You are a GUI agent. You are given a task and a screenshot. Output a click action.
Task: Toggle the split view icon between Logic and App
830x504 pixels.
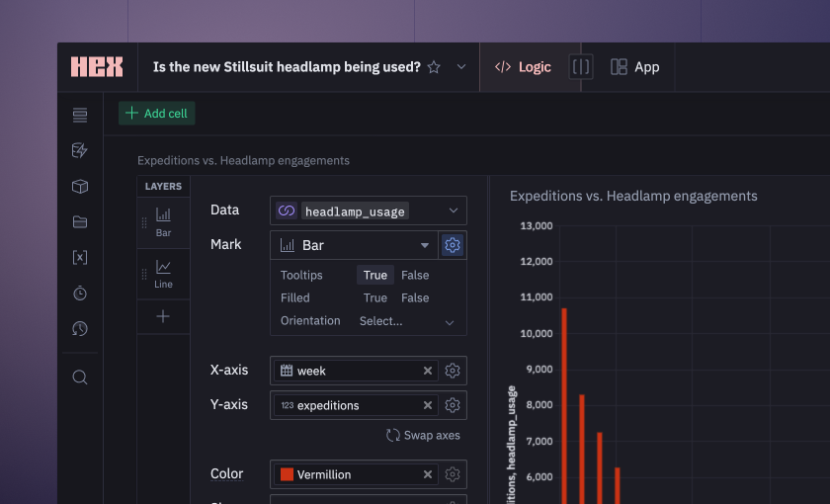click(581, 67)
